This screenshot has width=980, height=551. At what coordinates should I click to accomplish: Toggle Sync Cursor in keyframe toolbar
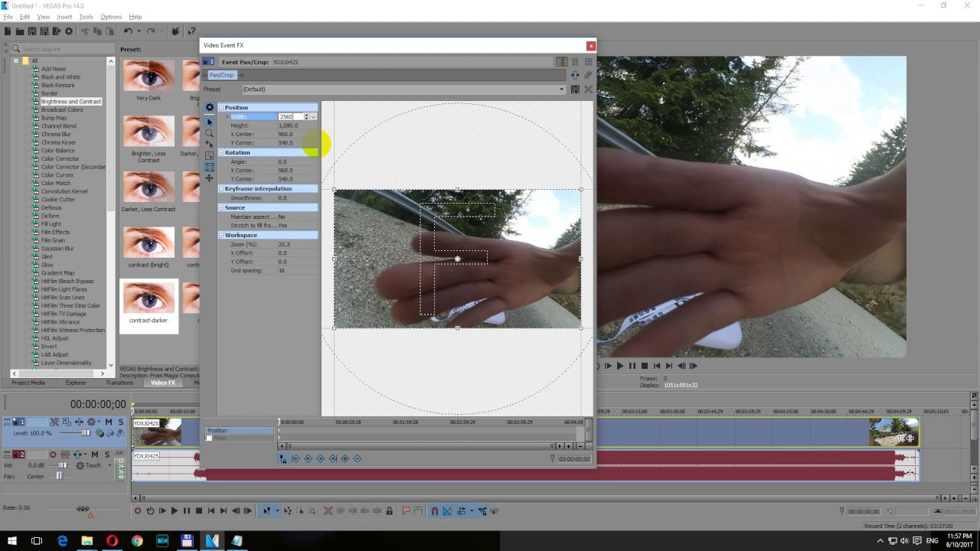[x=283, y=458]
